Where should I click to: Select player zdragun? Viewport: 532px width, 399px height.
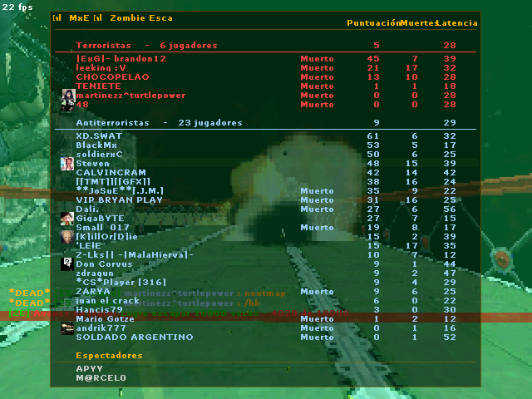pyautogui.click(x=95, y=273)
